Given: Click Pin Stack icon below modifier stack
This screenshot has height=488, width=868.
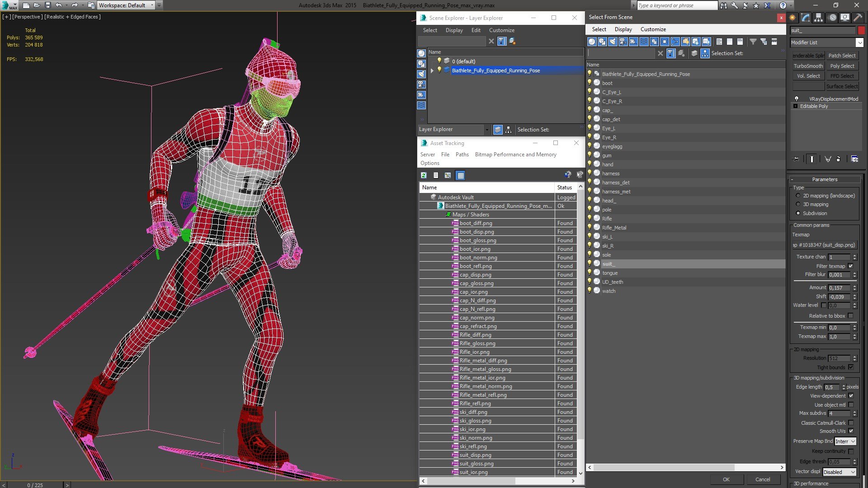Looking at the screenshot, I should tap(796, 159).
